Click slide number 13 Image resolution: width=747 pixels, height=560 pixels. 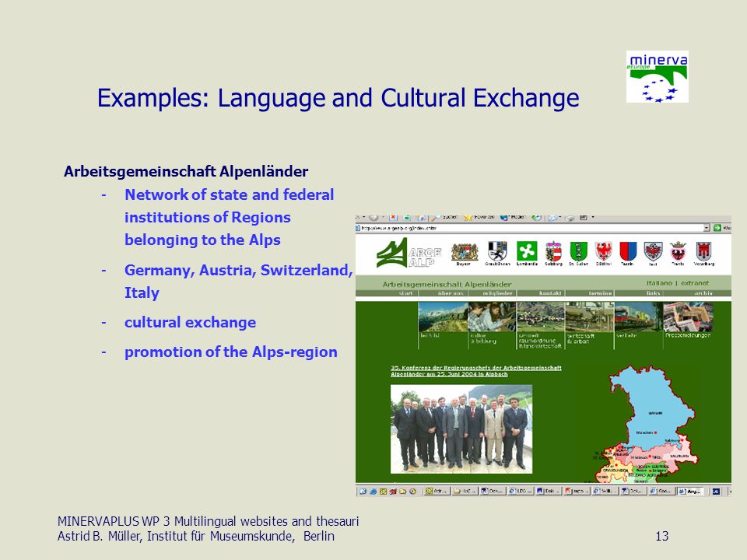(x=661, y=536)
